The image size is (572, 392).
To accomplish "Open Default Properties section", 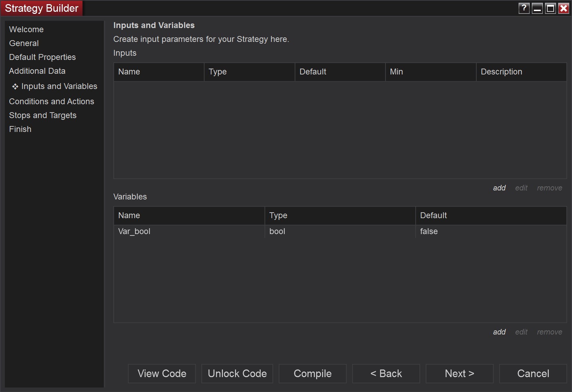I will (x=42, y=57).
